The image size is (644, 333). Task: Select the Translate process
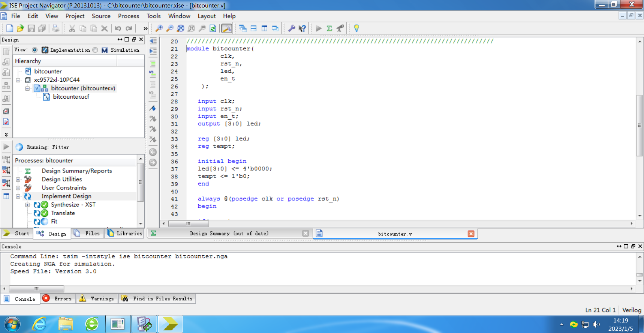click(63, 213)
